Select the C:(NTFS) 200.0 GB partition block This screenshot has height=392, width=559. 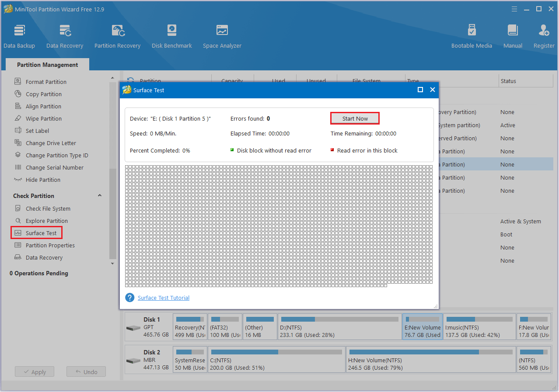pyautogui.click(x=276, y=359)
